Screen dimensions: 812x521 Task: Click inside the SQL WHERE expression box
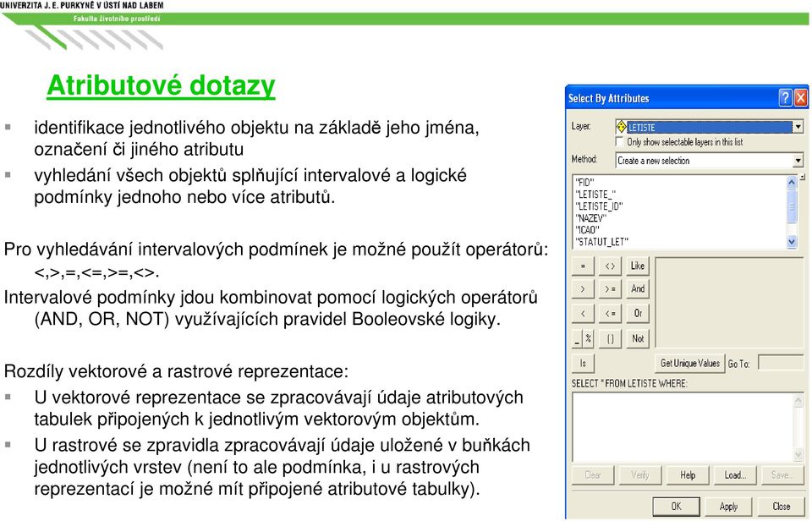coord(683,427)
